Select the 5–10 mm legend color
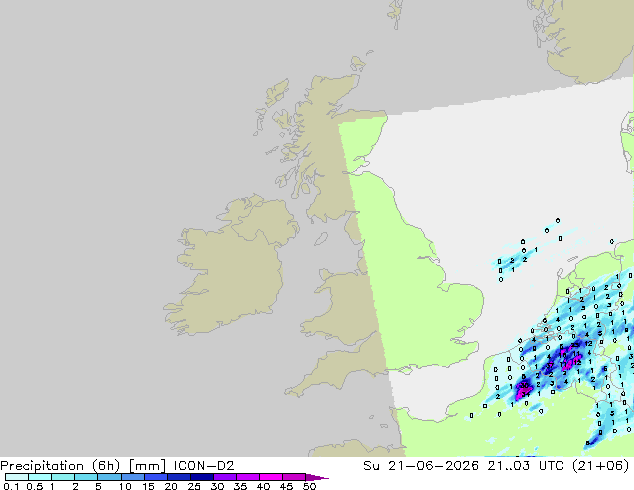The image size is (634, 490). 109,477
